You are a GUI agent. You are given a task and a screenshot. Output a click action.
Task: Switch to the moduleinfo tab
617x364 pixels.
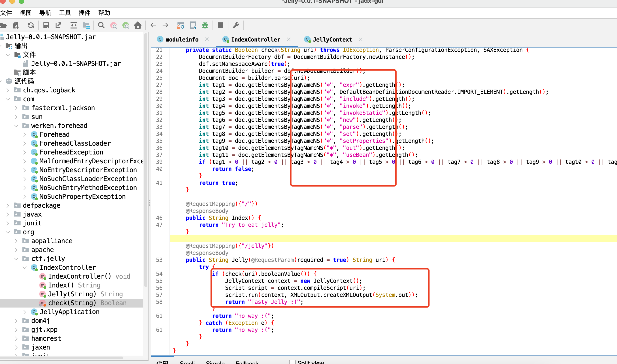[182, 39]
